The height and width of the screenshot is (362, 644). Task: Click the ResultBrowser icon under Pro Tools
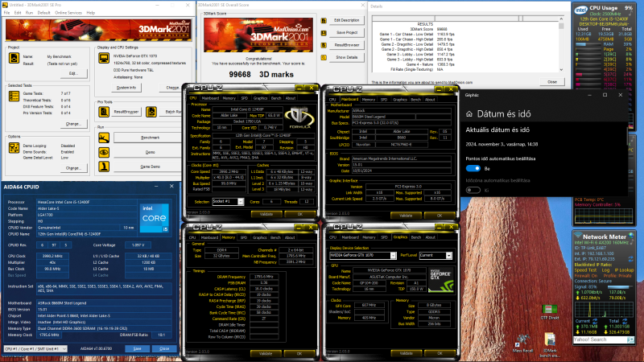click(104, 111)
